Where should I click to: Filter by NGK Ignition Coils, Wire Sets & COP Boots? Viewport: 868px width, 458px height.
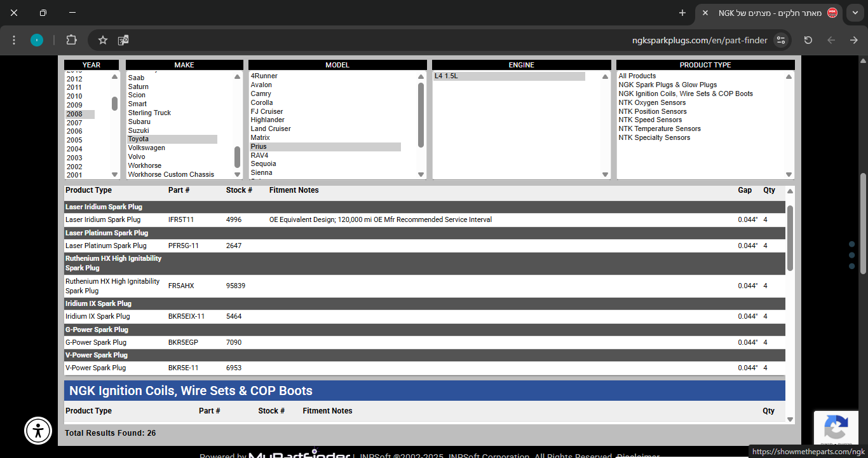686,94
